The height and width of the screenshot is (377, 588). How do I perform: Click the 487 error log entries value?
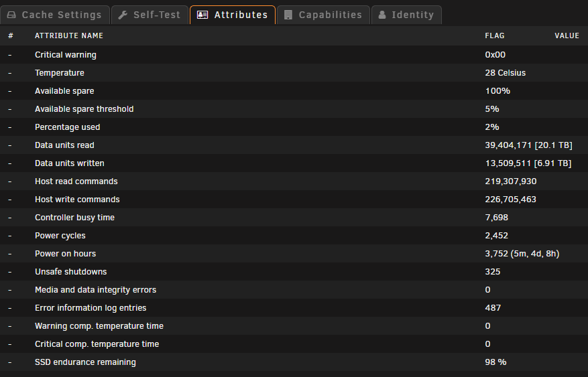coord(493,308)
